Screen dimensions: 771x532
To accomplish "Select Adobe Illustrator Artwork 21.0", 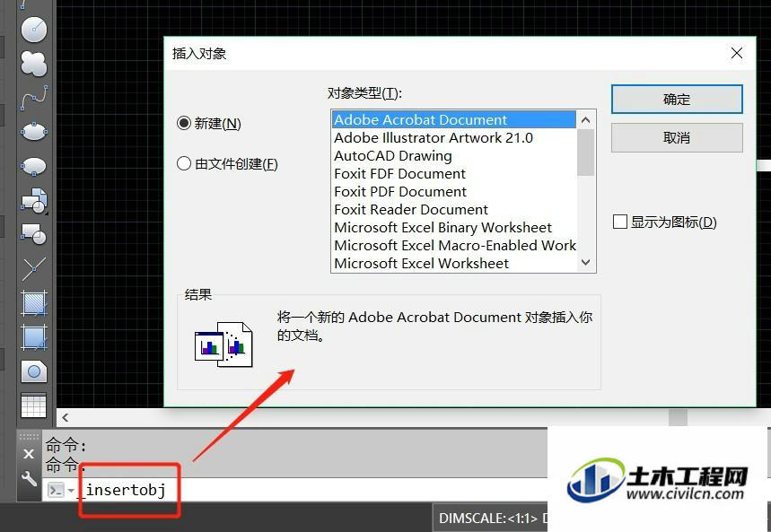I will (x=454, y=137).
